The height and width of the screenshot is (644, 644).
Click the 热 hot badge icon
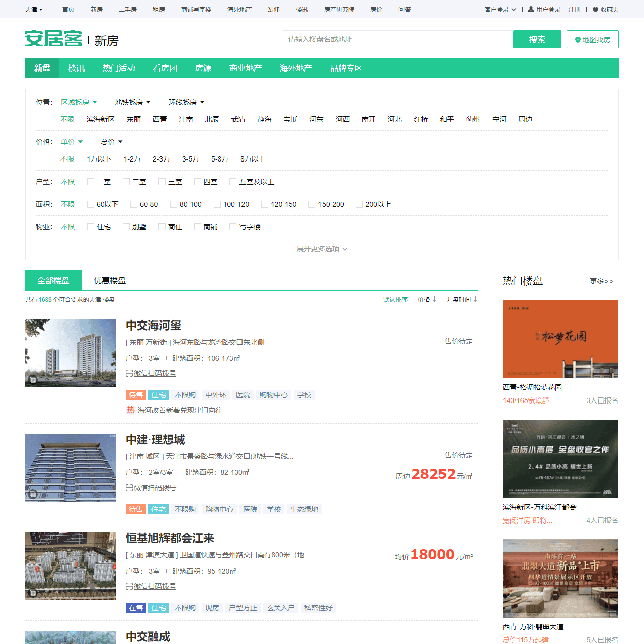[130, 410]
